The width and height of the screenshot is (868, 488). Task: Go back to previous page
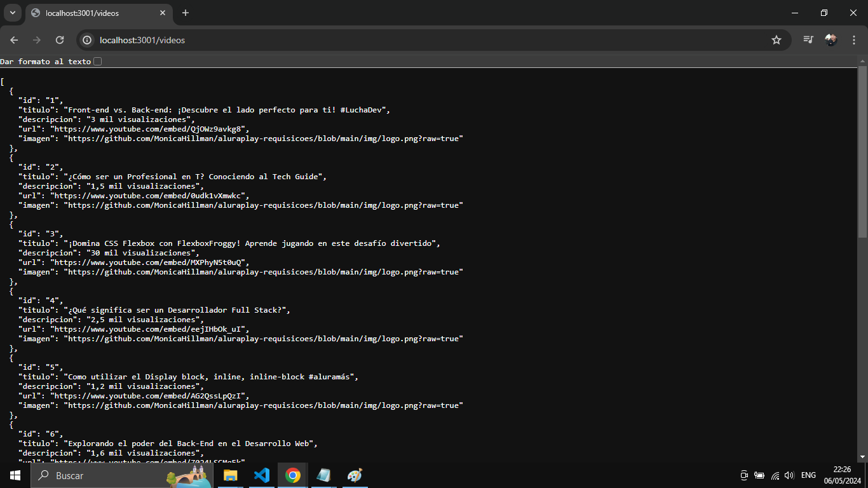(14, 40)
